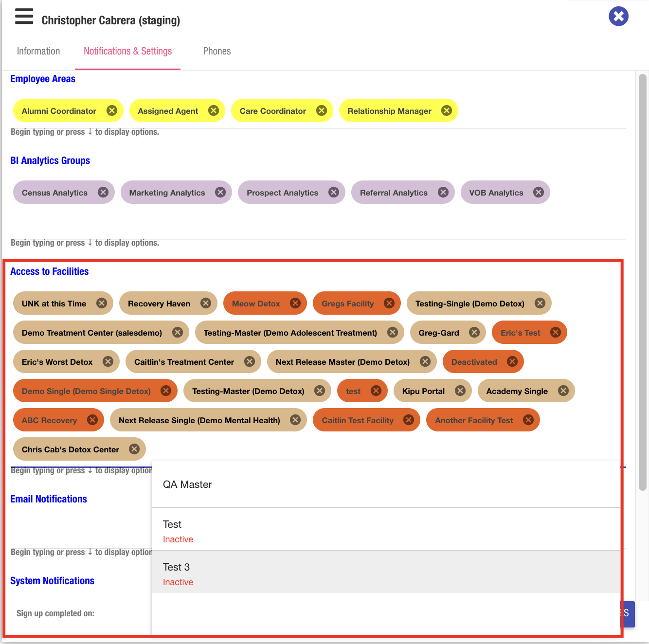The image size is (649, 644).
Task: Open the hamburger menu
Action: click(x=24, y=16)
